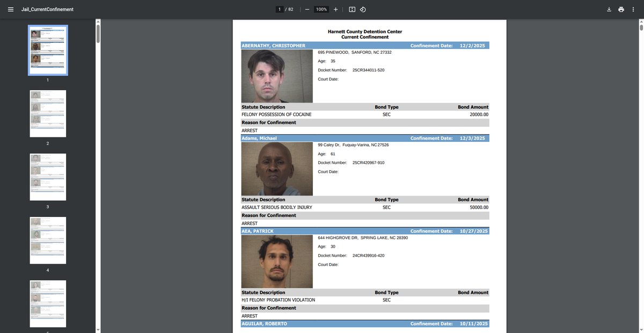Viewport: 644px width, 333px height.
Task: Click docket number 25CR420967-910
Action: pyautogui.click(x=368, y=162)
